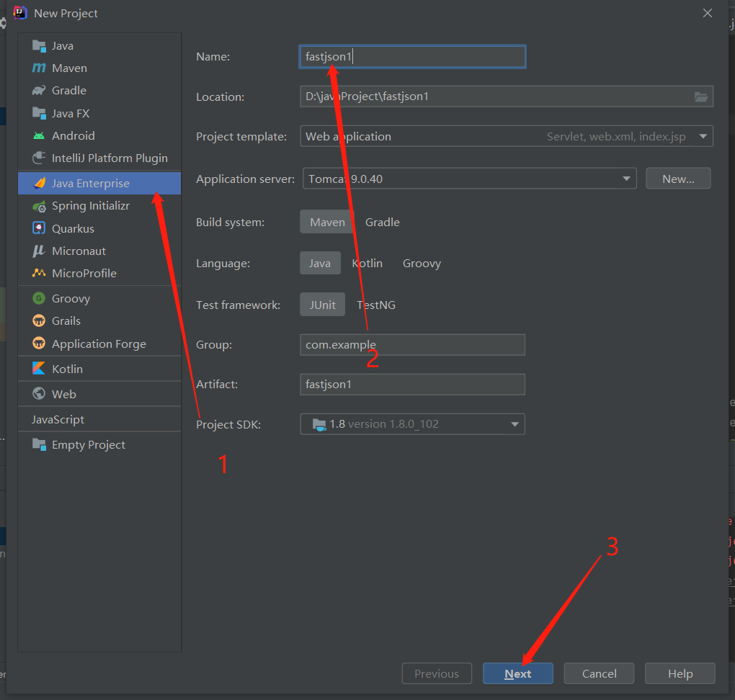Expand the Project template dropdown arrow
The width and height of the screenshot is (735, 700).
pos(703,136)
